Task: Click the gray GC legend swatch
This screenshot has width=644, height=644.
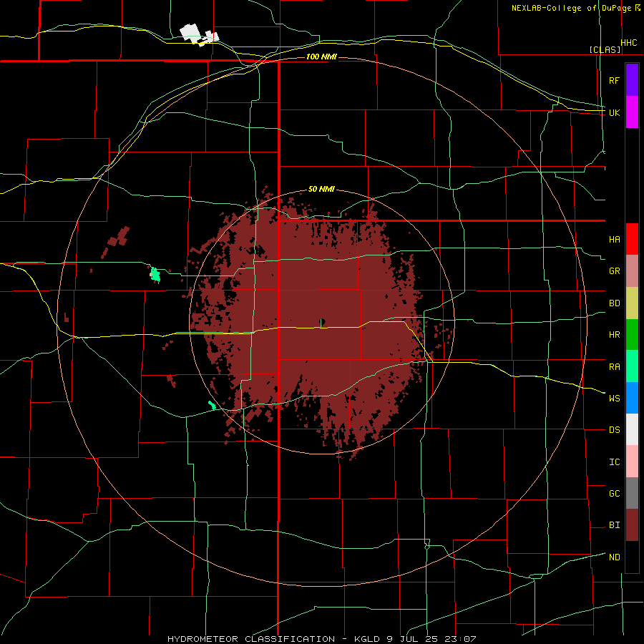Action: [x=632, y=493]
